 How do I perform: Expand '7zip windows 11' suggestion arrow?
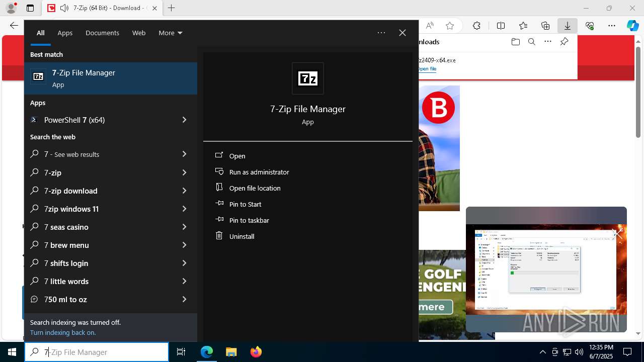point(184,209)
